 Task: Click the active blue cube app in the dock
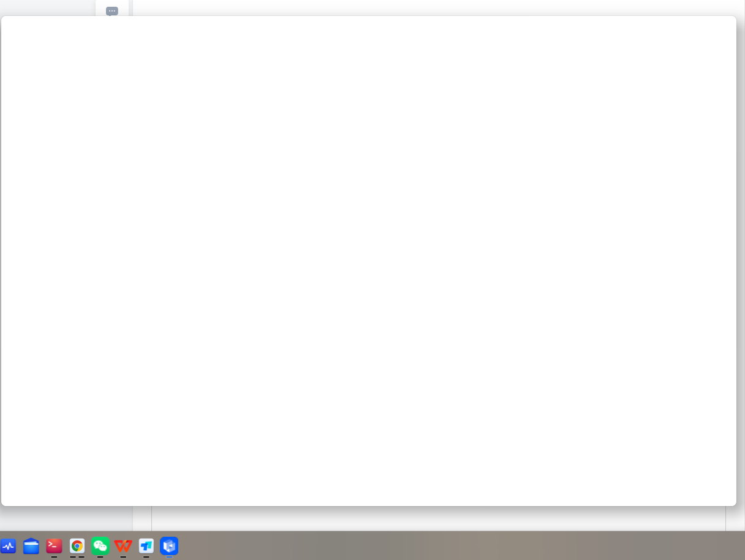pyautogui.click(x=169, y=545)
